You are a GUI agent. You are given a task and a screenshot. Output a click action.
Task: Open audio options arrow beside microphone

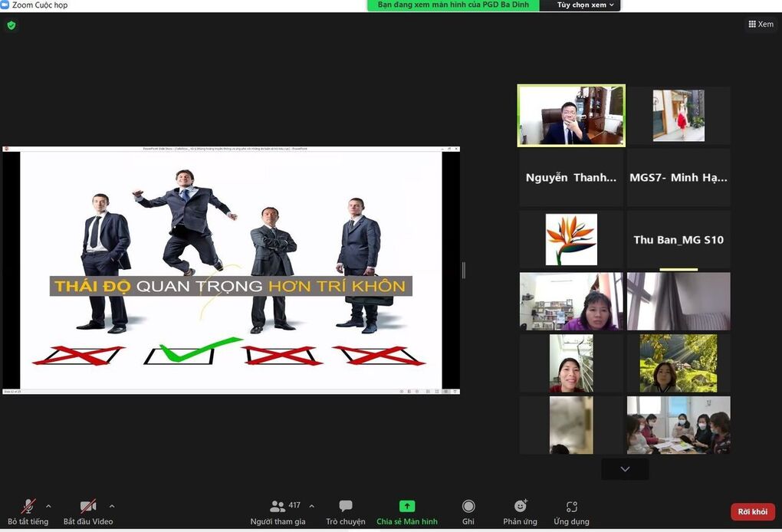[x=48, y=506]
